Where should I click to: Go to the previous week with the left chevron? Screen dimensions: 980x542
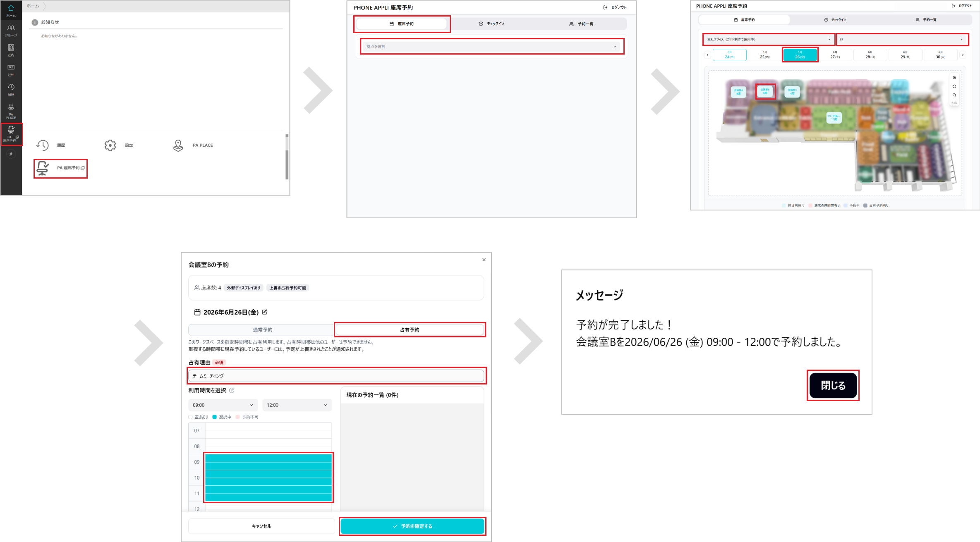tap(707, 55)
